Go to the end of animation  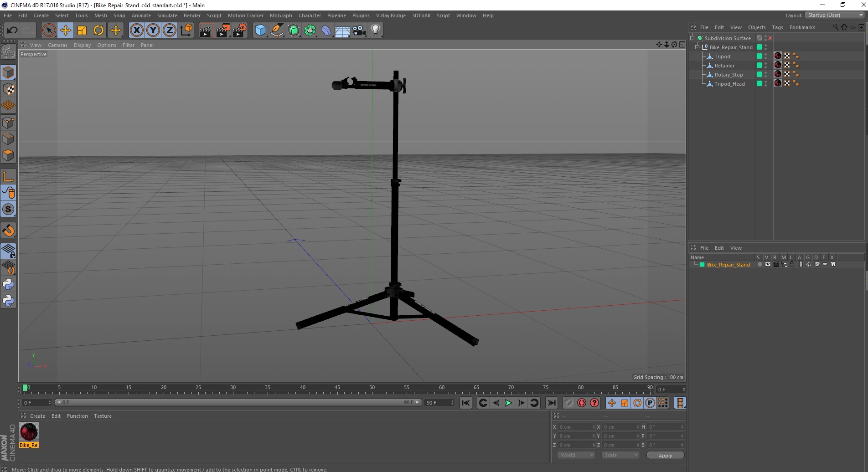552,403
